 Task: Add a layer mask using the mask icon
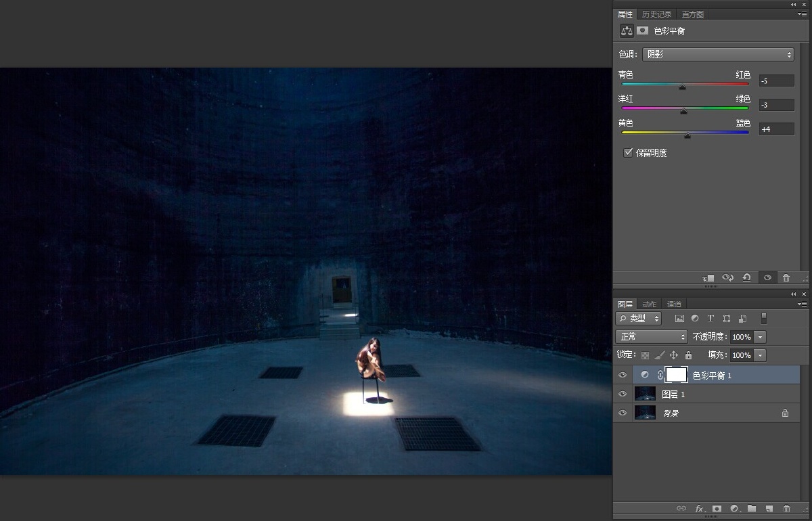click(717, 508)
